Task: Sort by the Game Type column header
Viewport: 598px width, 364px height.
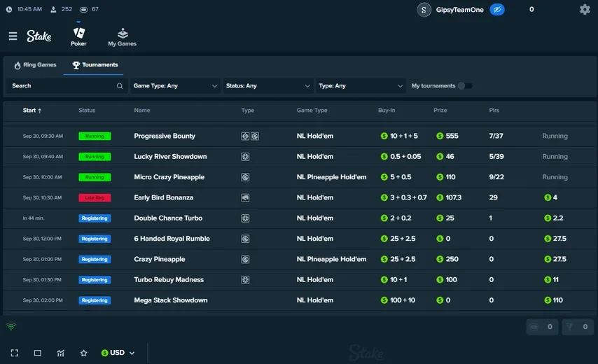Action: point(312,111)
